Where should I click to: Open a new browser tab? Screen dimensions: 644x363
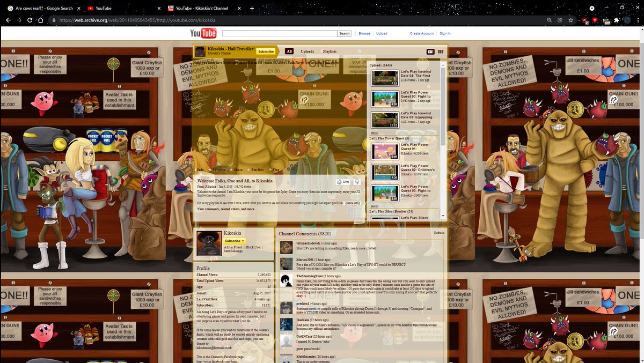click(252, 8)
